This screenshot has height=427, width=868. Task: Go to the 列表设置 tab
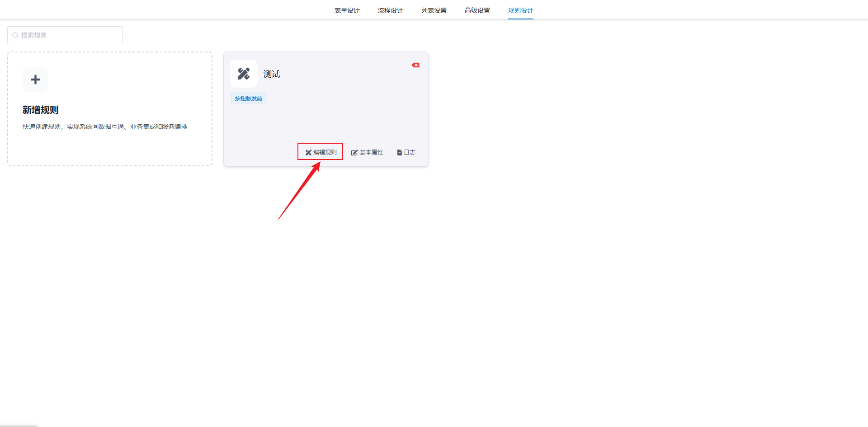pyautogui.click(x=434, y=10)
